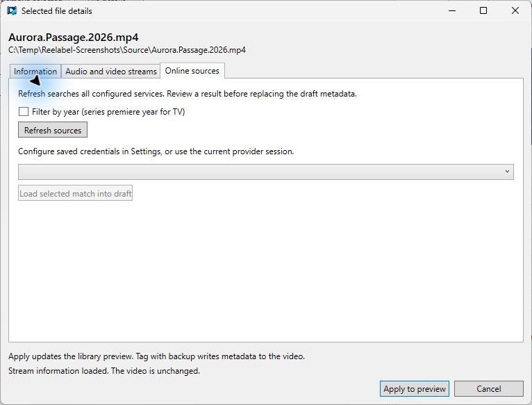Select the Online sources tab

(x=192, y=71)
